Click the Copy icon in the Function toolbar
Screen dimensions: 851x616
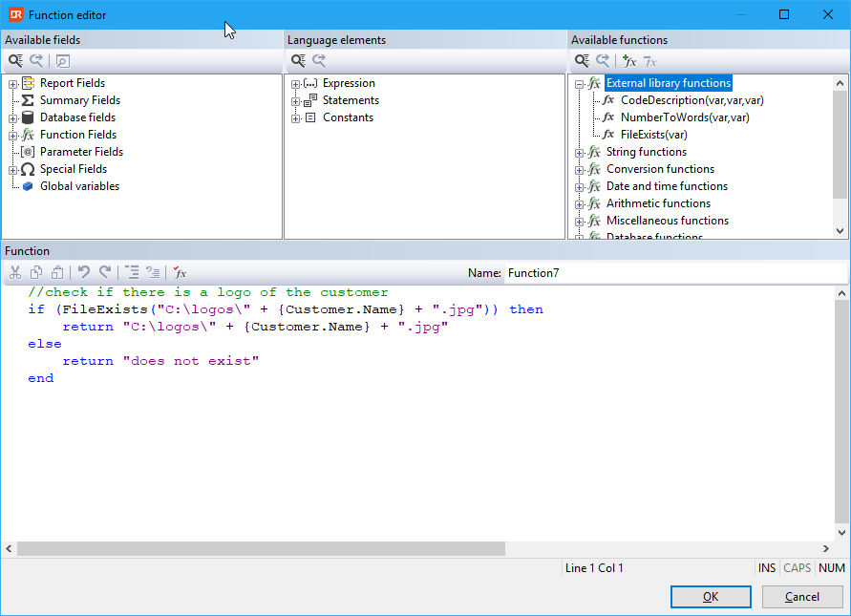(x=36, y=272)
